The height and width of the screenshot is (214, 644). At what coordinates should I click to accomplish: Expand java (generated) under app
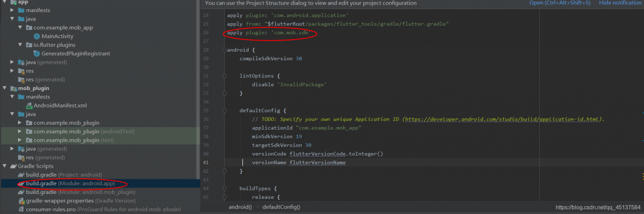(12, 62)
